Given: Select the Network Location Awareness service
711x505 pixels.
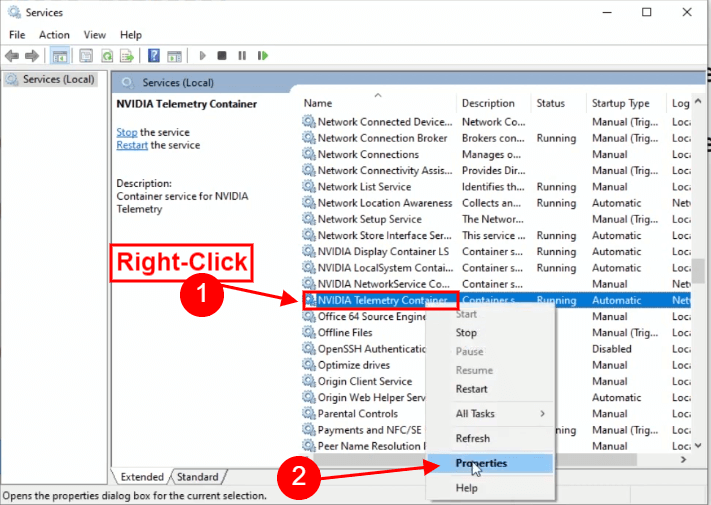Looking at the screenshot, I should [x=496, y=203].
